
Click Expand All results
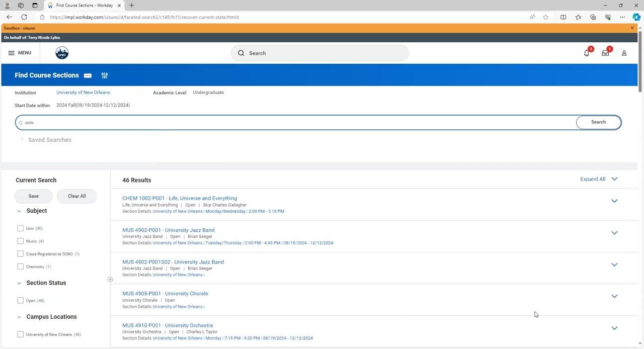[x=599, y=179]
